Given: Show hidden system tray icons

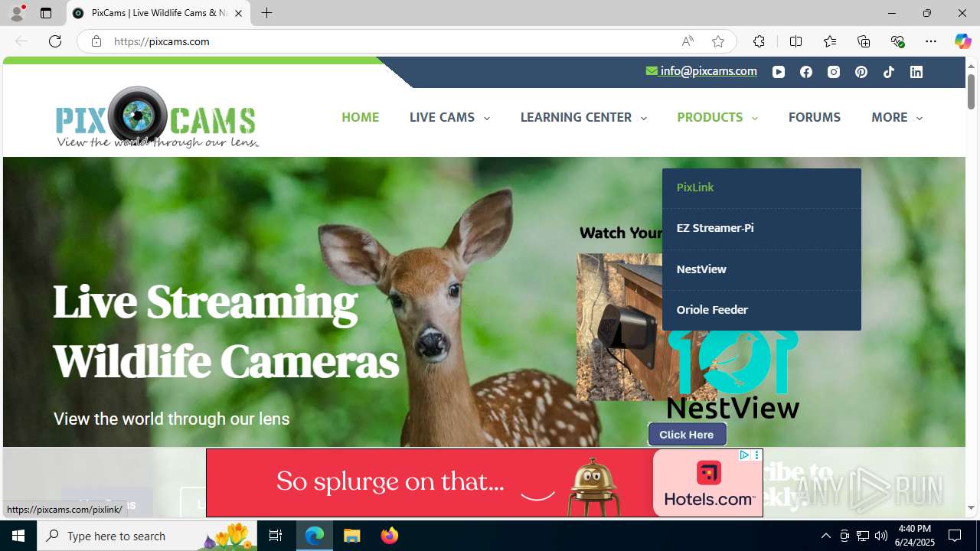Looking at the screenshot, I should coord(825,536).
